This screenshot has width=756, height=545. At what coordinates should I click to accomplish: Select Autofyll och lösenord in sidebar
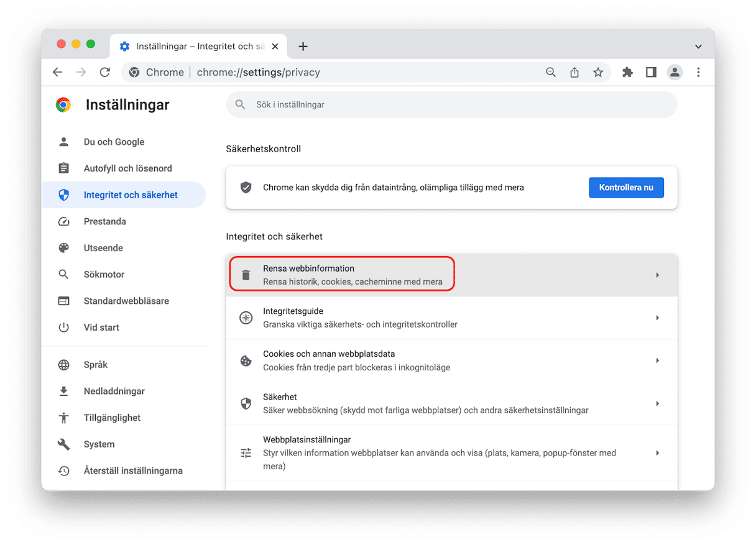pos(127,168)
